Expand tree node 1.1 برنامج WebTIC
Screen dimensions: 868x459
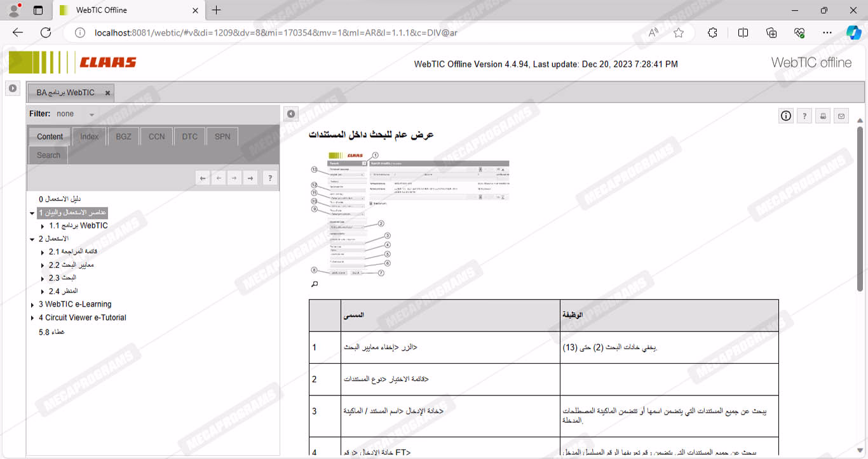[43, 226]
